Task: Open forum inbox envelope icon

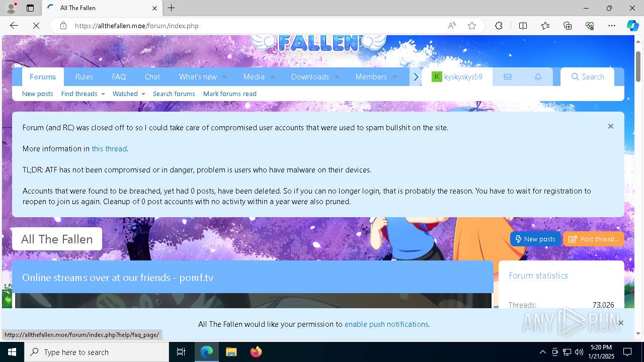Action: pos(507,77)
